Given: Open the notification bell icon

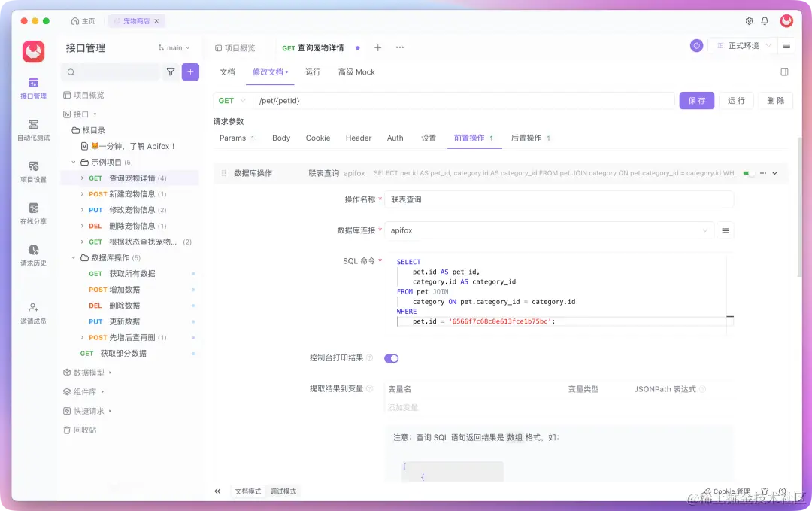Looking at the screenshot, I should click(765, 21).
